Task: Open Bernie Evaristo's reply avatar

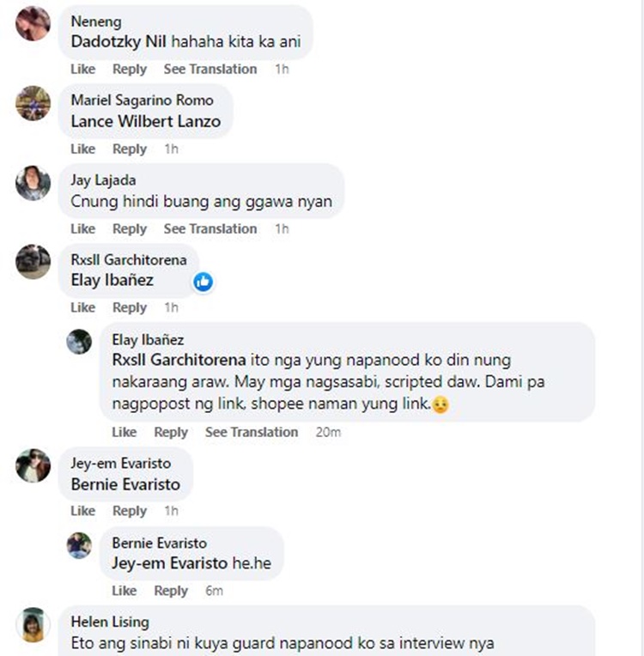Action: click(79, 545)
